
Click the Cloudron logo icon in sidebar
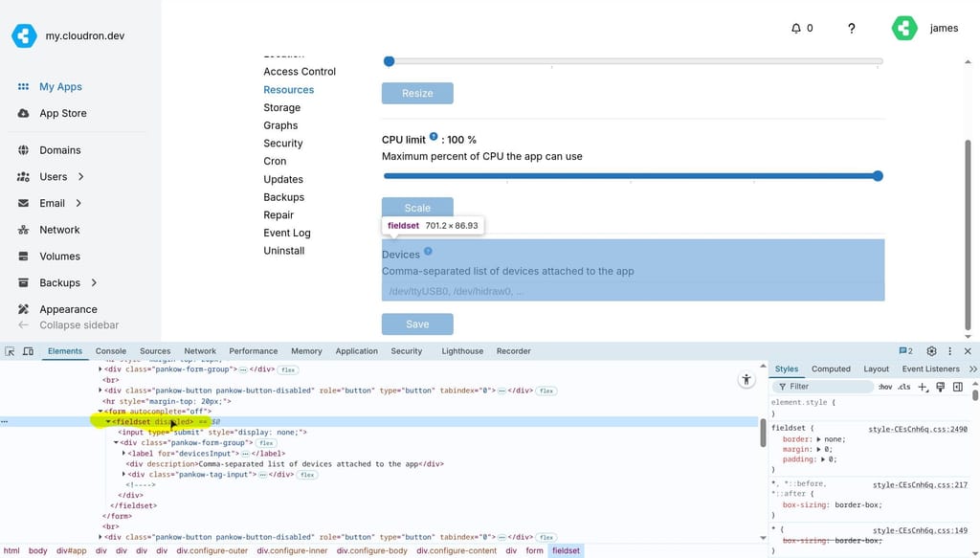click(x=24, y=36)
